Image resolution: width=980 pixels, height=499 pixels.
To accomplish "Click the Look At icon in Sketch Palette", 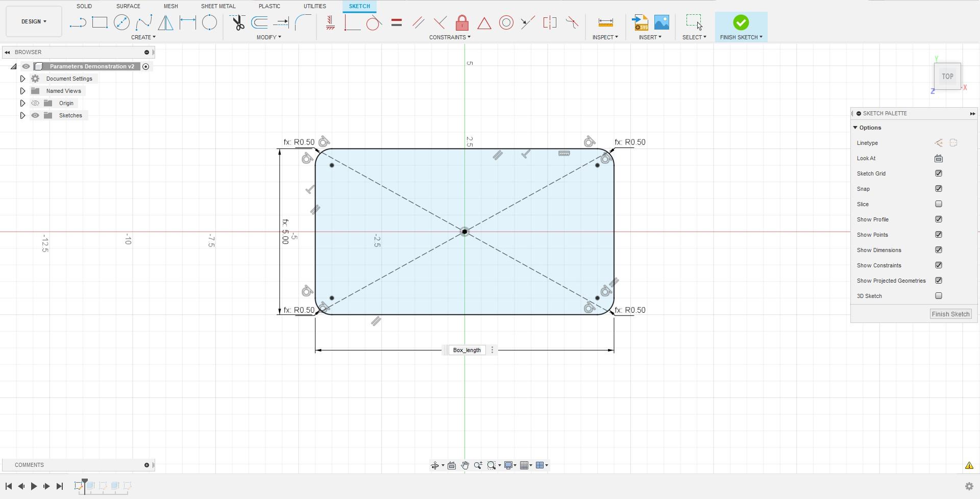I will click(x=939, y=158).
